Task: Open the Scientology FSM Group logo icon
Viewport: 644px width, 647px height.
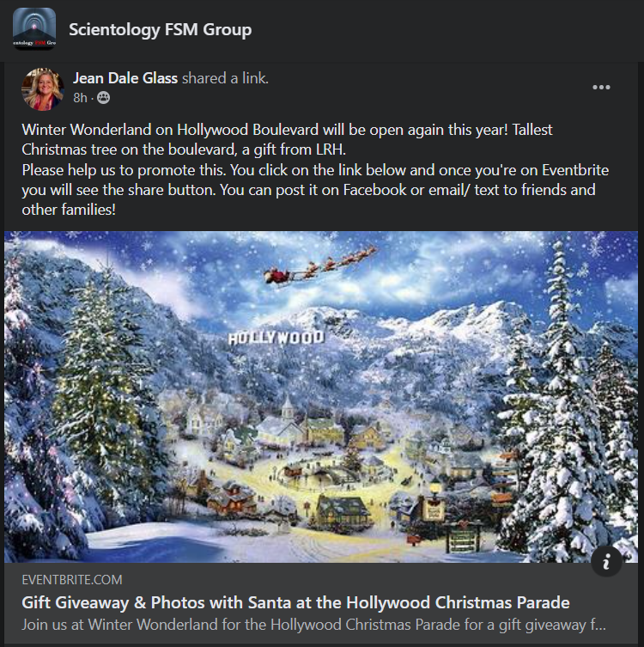Action: 34,28
